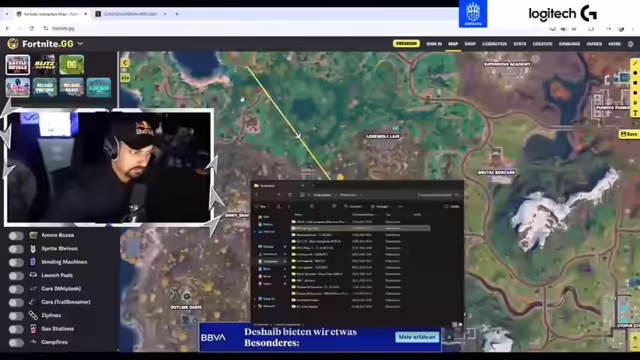
Task: Select the Reload Venture map thumbnail
Action: coord(44,87)
